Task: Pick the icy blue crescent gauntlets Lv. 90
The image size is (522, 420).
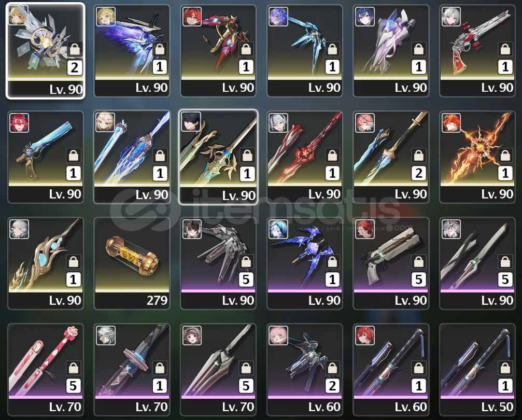Action: [305, 51]
